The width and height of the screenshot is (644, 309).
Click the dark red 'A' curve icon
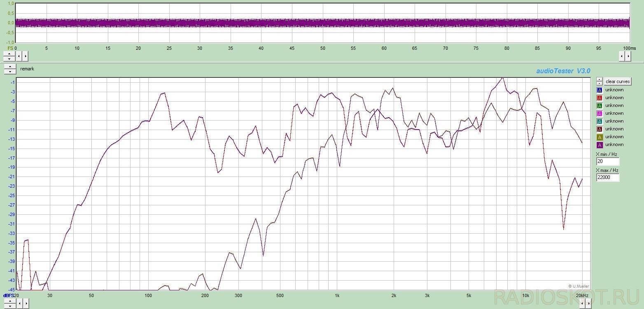click(x=600, y=129)
